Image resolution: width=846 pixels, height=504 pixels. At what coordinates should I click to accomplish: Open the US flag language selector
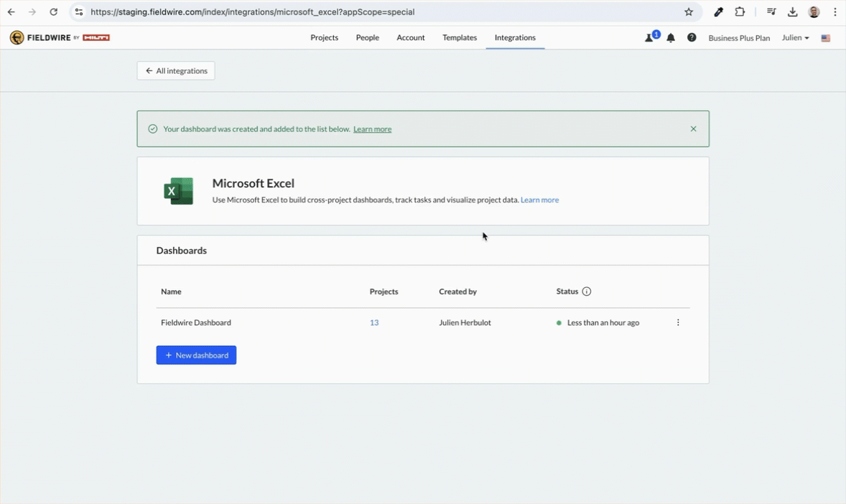tap(826, 38)
